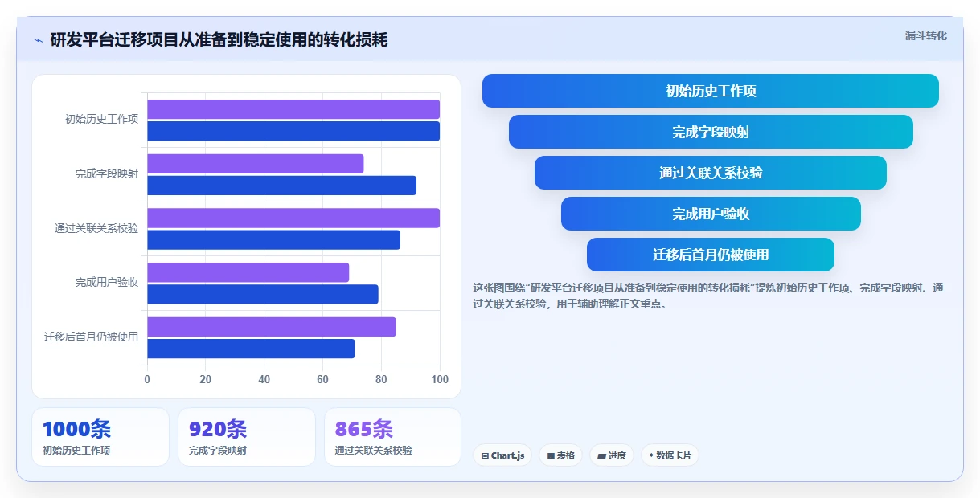
Task: Click the blue bar for 迁移后首月仍被使用
Action: 251,349
